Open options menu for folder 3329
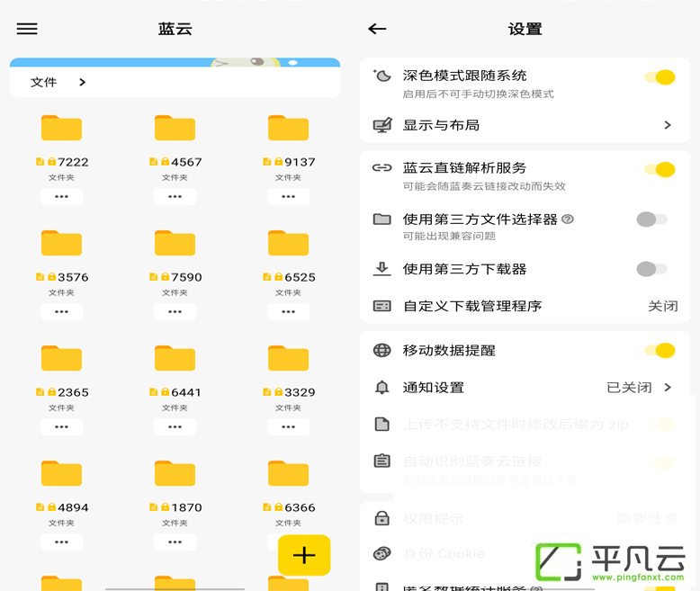700x591 pixels. 288,426
